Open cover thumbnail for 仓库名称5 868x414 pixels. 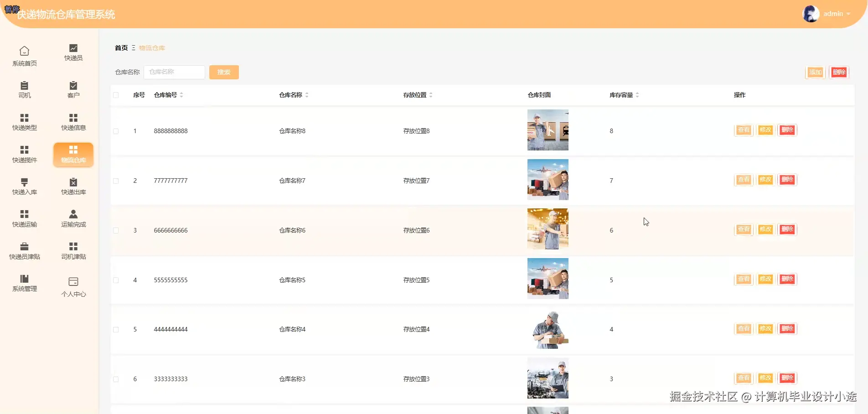click(548, 279)
